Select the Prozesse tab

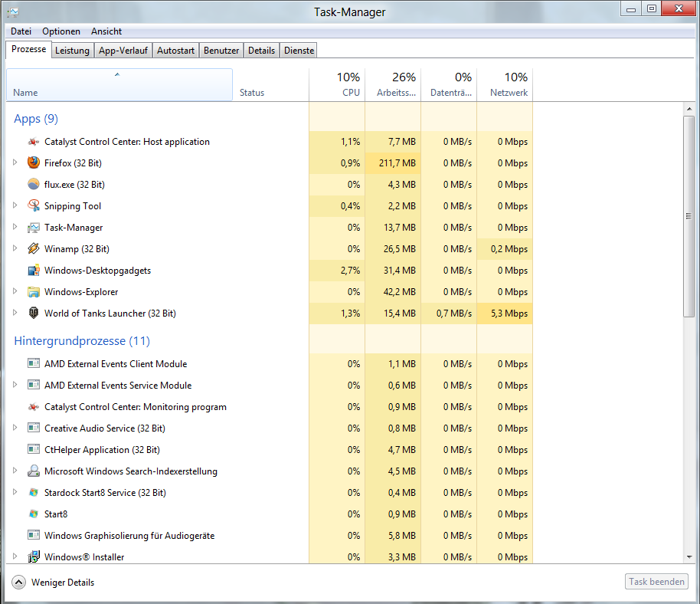point(28,49)
